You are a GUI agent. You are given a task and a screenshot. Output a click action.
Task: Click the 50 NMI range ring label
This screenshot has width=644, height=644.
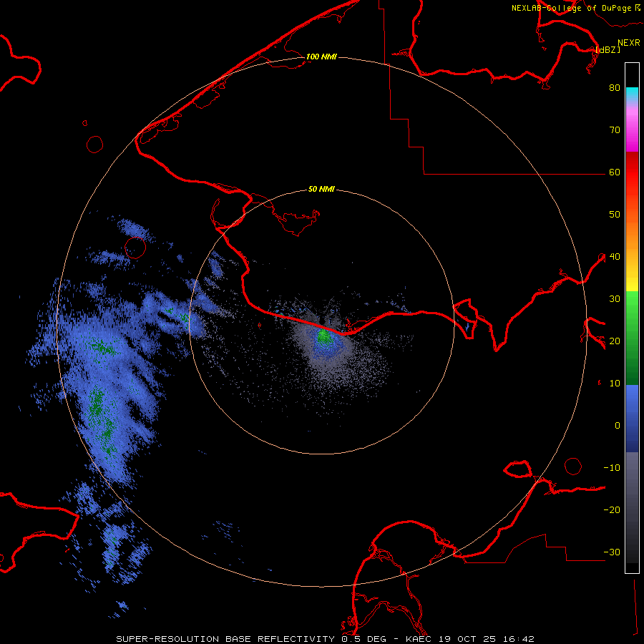tap(321, 189)
